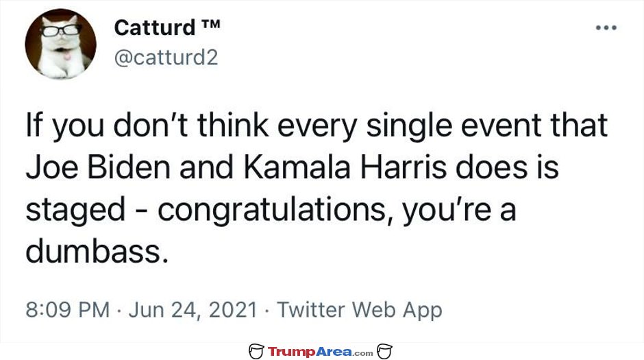The width and height of the screenshot is (644, 360).
Task: Click the blue Area text in watermark
Action: point(334,352)
